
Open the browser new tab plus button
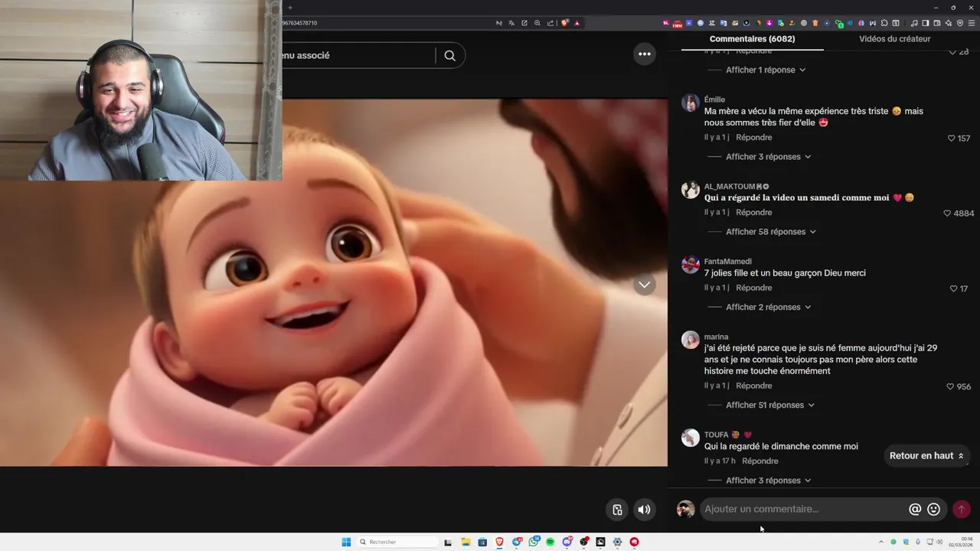point(289,8)
